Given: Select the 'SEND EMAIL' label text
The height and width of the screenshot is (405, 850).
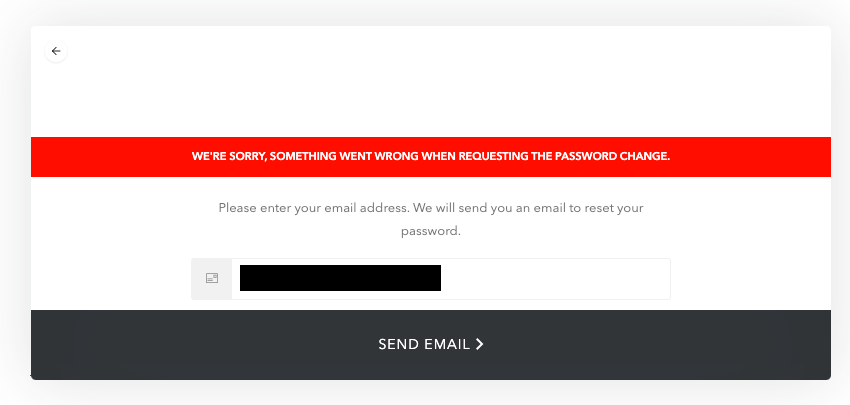Looking at the screenshot, I should click(x=423, y=344).
